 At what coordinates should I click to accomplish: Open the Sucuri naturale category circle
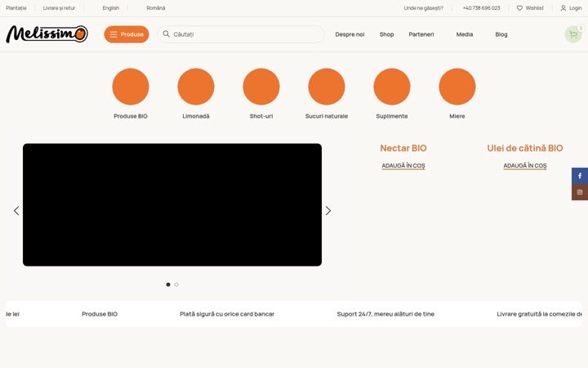326,87
